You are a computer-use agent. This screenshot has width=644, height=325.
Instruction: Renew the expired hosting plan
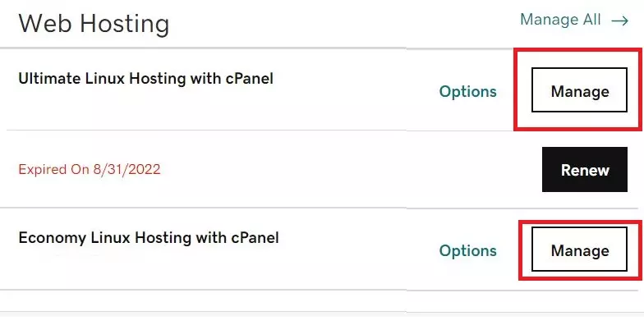pyautogui.click(x=585, y=169)
